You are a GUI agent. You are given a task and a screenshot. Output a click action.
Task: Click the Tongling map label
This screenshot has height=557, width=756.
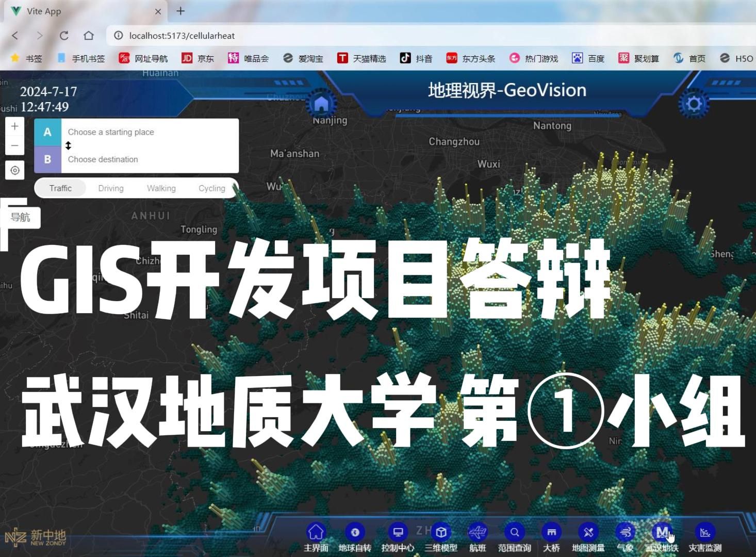click(199, 230)
